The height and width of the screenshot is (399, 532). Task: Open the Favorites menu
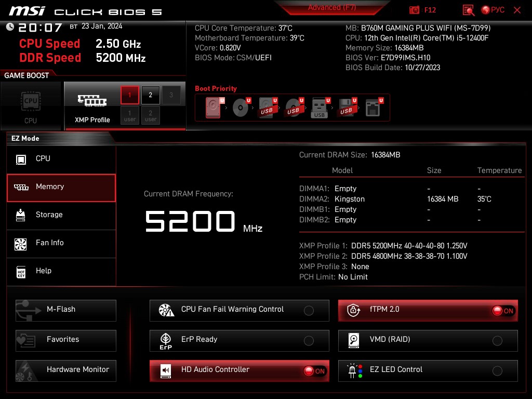(66, 341)
